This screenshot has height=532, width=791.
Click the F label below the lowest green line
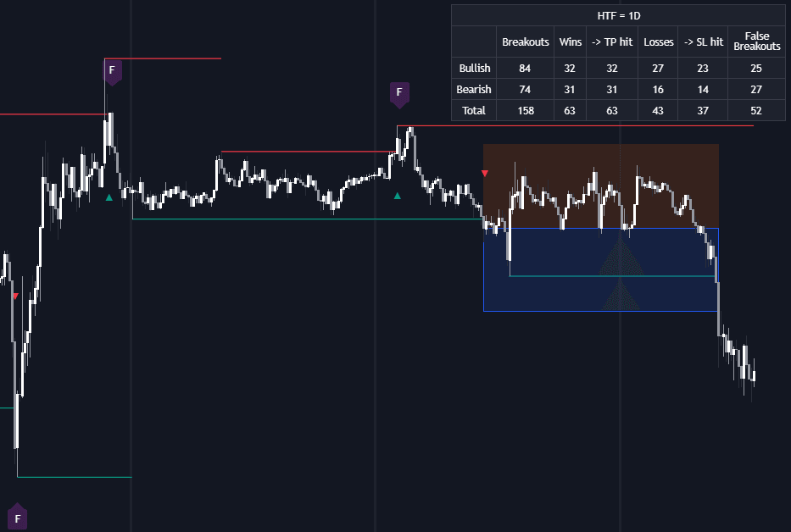(x=18, y=517)
